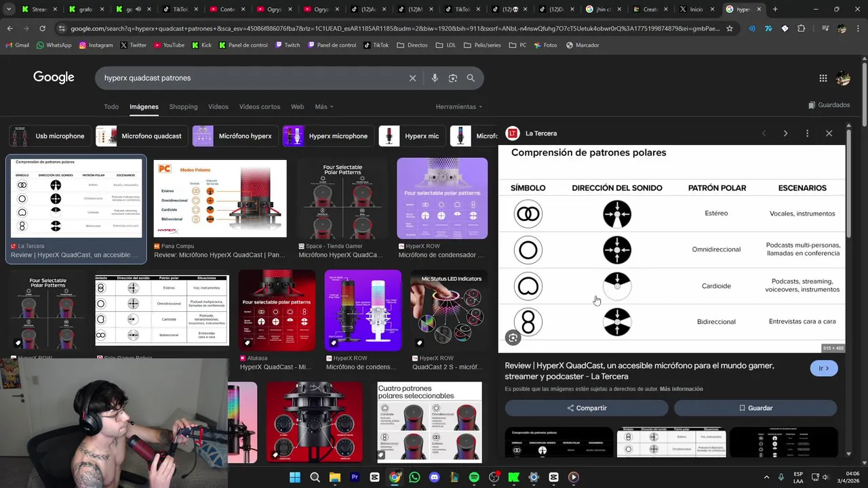Click the Ir visit-page button
This screenshot has width=868, height=488.
[x=824, y=368]
